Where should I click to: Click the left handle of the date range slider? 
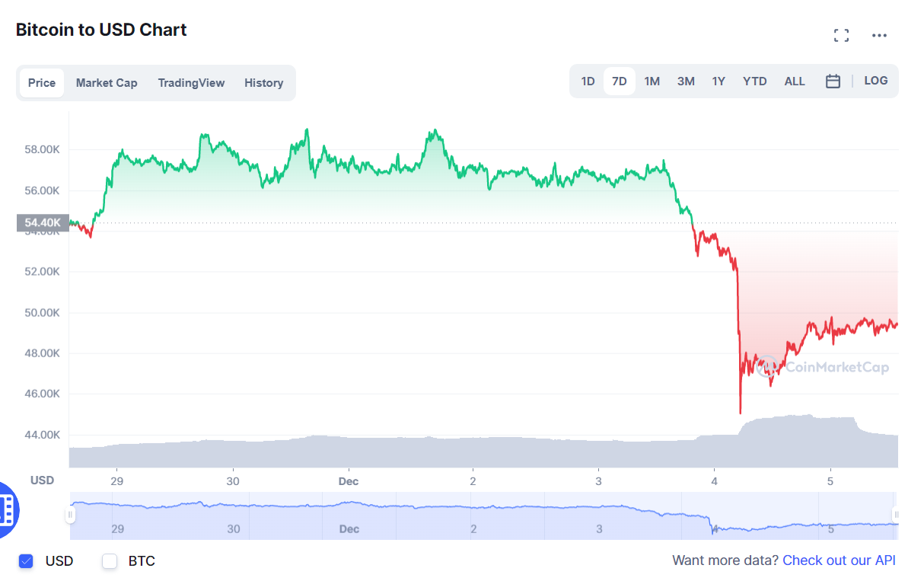pos(71,516)
